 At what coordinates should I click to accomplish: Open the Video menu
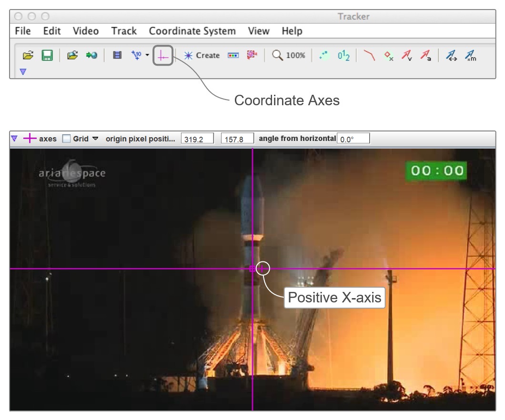tap(86, 31)
